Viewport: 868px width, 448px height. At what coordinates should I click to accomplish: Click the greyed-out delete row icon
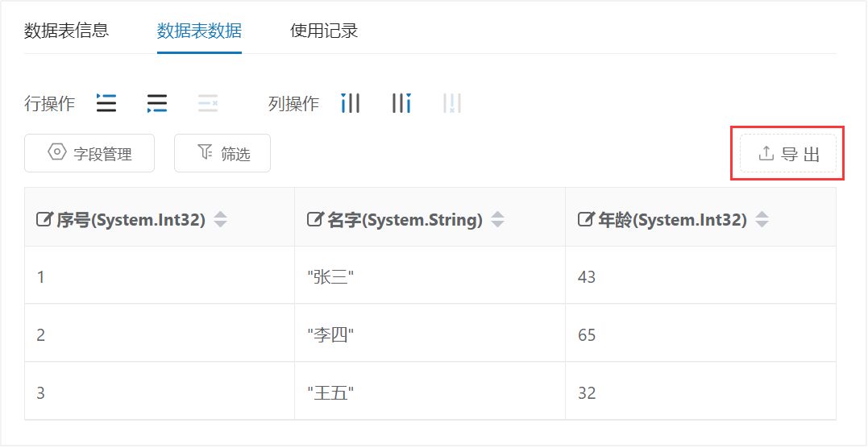point(208,103)
